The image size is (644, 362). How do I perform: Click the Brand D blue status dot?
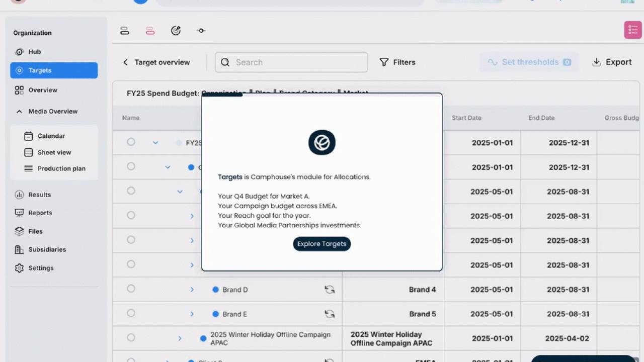tap(215, 290)
